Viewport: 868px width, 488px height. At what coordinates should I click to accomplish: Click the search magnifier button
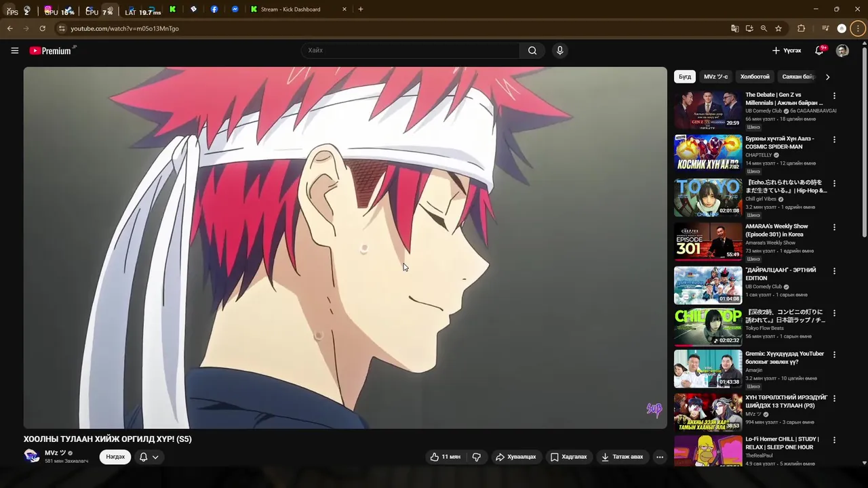pos(532,50)
